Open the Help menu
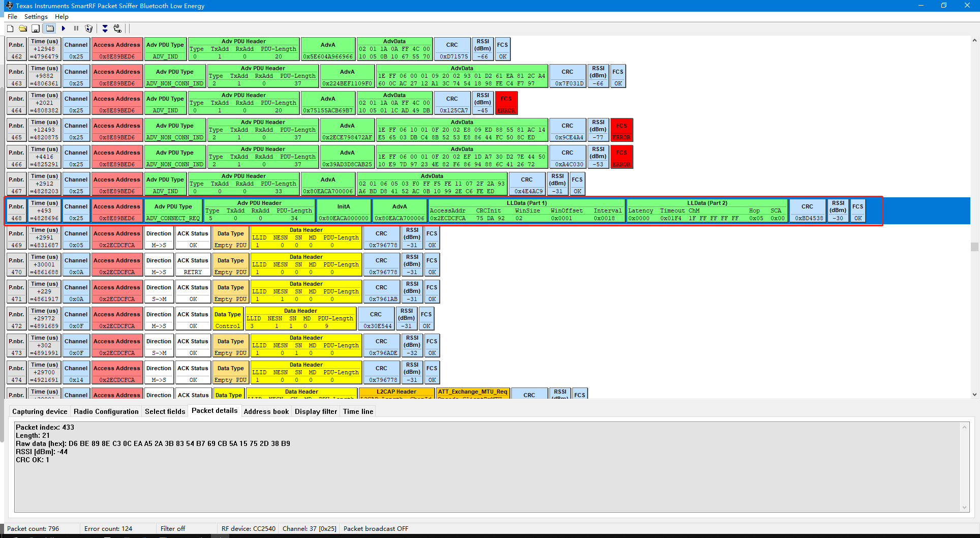 click(x=62, y=16)
